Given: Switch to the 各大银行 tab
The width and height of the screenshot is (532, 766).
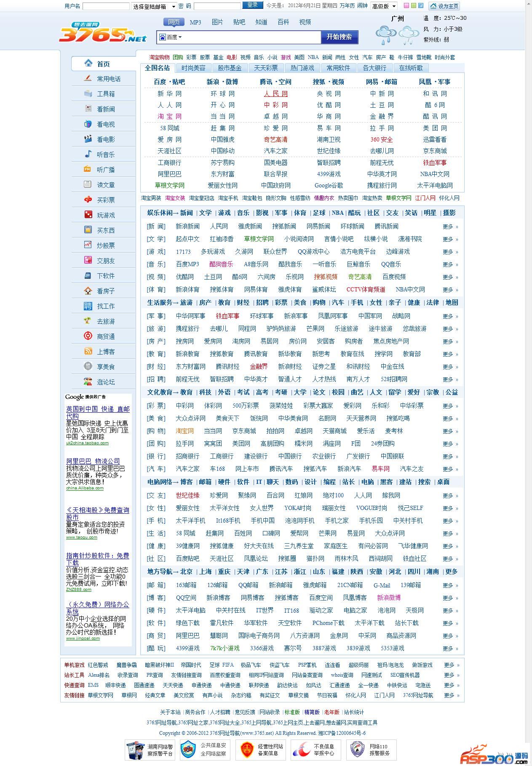Looking at the screenshot, I should tap(374, 68).
